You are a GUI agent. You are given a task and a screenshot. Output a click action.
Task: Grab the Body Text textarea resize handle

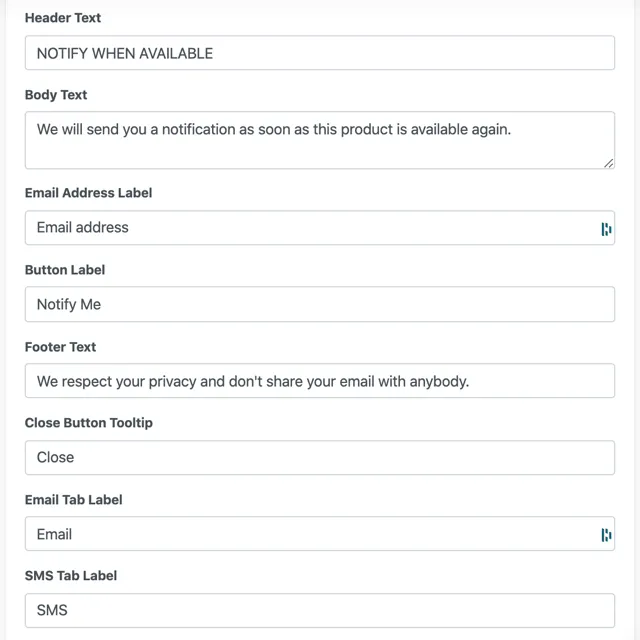point(609,163)
